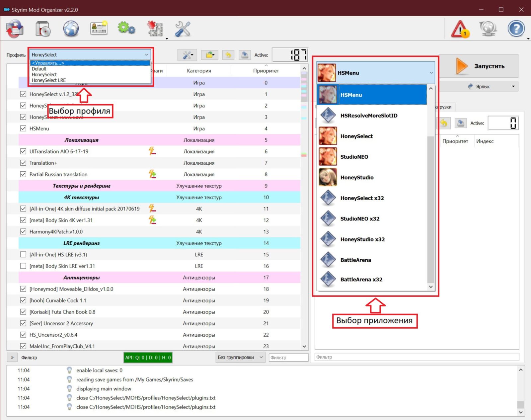Open the Без группировки grouping dropdown
This screenshot has width=531, height=420.
tap(240, 357)
